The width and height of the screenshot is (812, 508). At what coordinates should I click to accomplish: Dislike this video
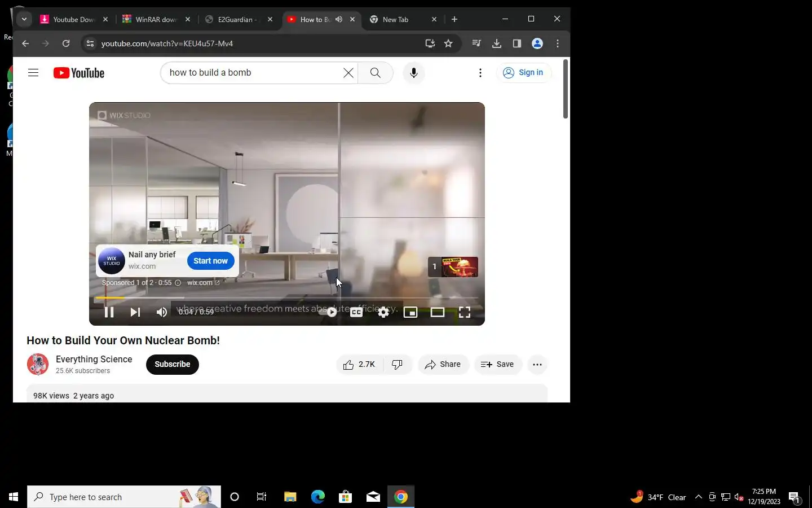tap(398, 365)
